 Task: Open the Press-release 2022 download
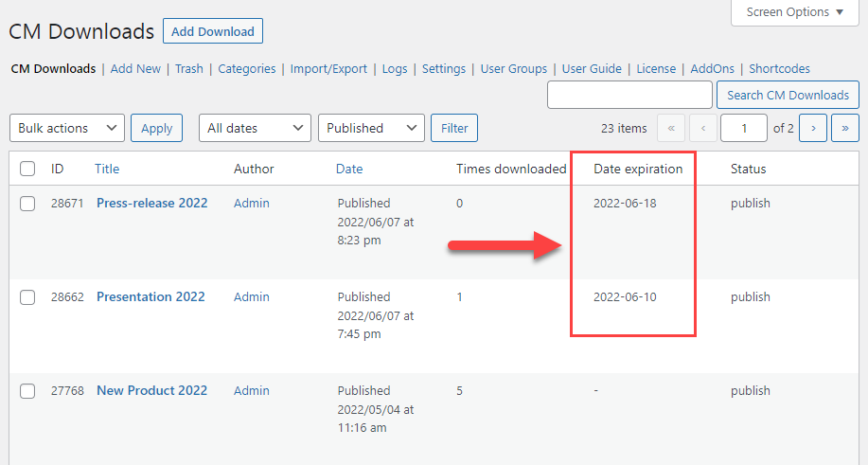pyautogui.click(x=152, y=203)
